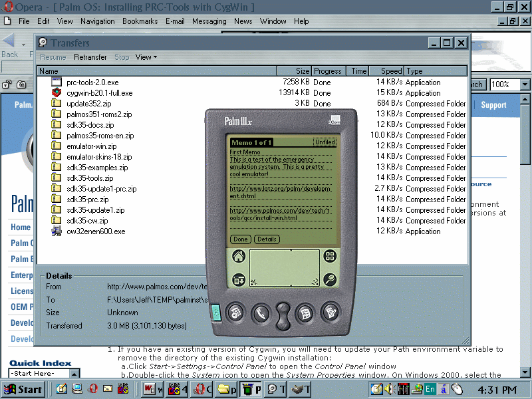Open the E-mail menu

click(175, 21)
